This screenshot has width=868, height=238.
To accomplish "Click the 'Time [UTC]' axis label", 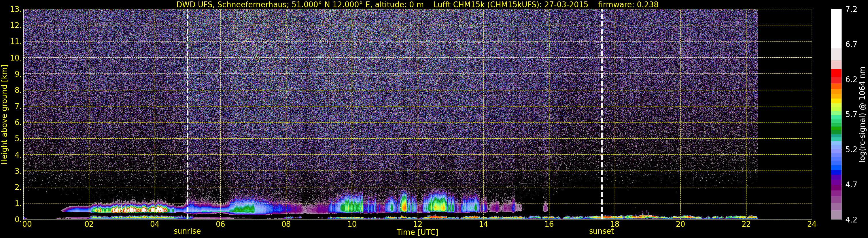I will [417, 232].
